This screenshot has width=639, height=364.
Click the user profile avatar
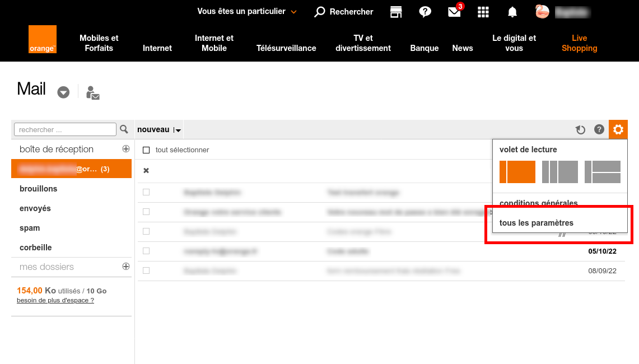click(542, 12)
